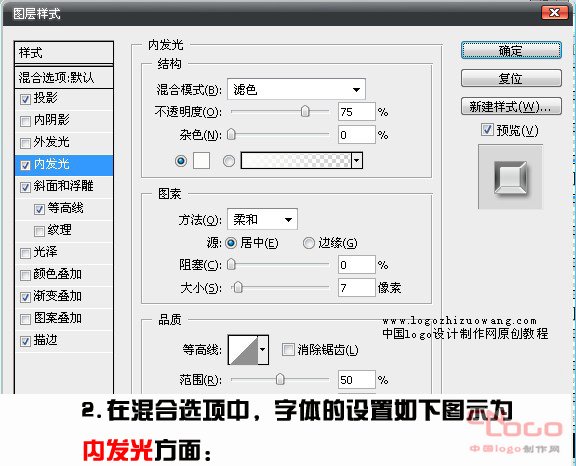Image resolution: width=576 pixels, height=466 pixels.
Task: Click the 确定 button
Action: (x=511, y=50)
